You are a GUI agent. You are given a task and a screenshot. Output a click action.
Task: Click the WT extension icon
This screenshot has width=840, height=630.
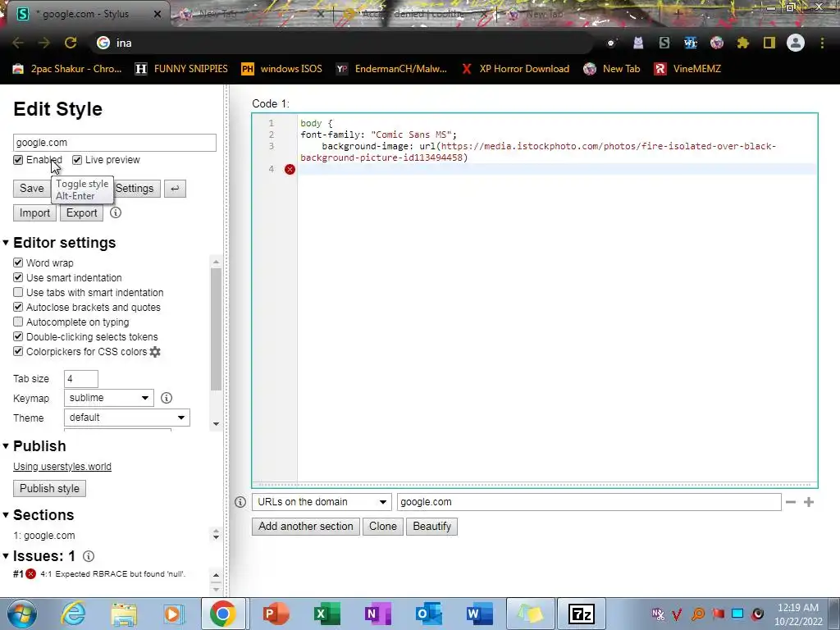pyautogui.click(x=691, y=43)
